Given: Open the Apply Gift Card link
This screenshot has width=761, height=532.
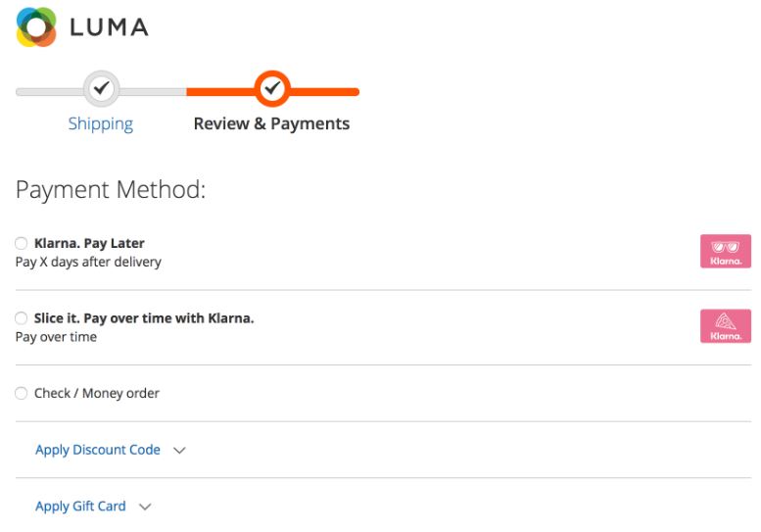Looking at the screenshot, I should click(x=80, y=507).
